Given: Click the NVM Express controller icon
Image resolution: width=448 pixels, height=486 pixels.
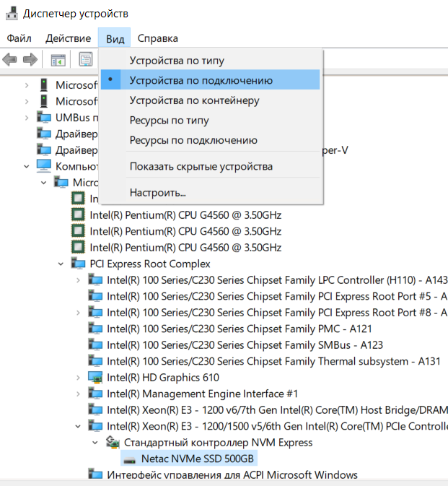Looking at the screenshot, I should point(113,442).
